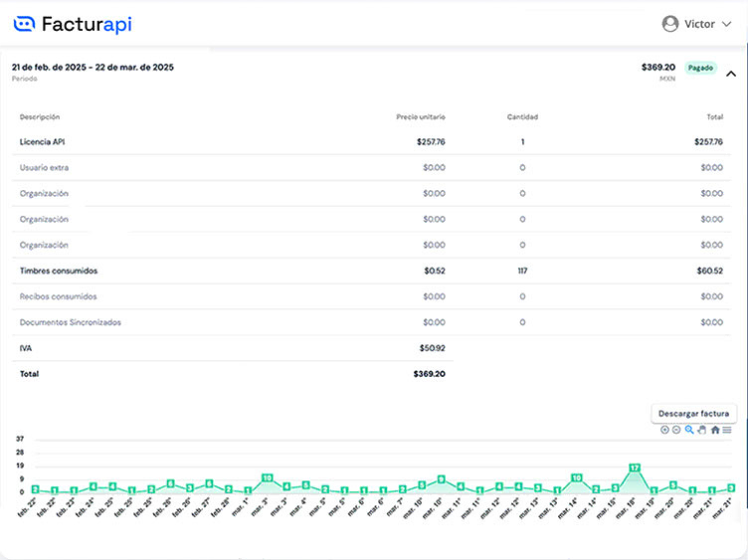Viewport: 748px width, 560px height.
Task: Click the Cantidad column header
Action: click(522, 116)
